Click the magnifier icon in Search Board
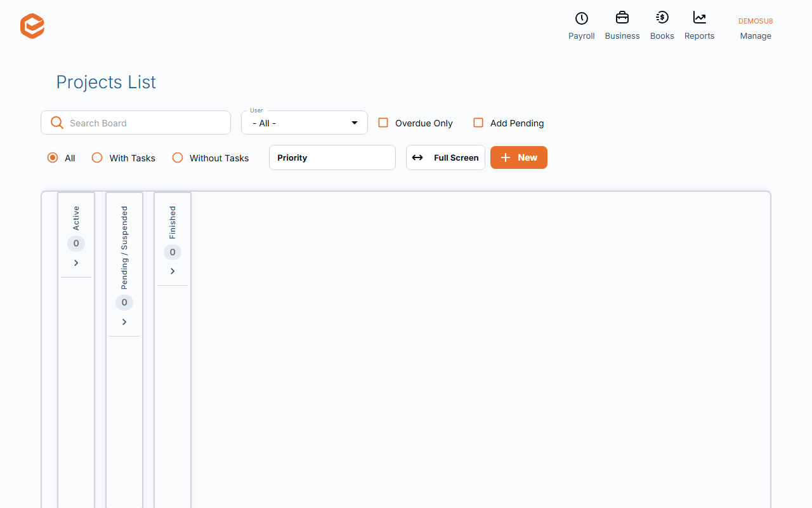The height and width of the screenshot is (508, 812). [57, 123]
